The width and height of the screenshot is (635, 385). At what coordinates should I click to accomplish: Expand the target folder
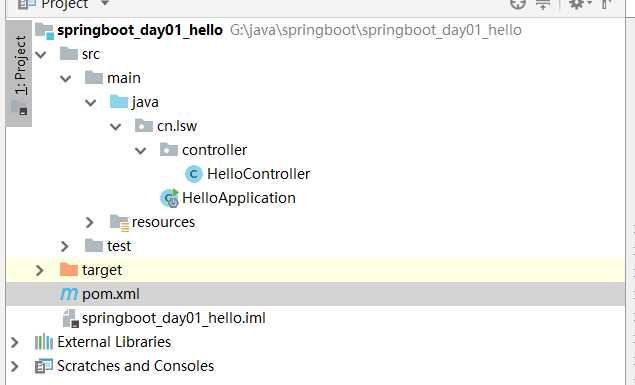[40, 270]
